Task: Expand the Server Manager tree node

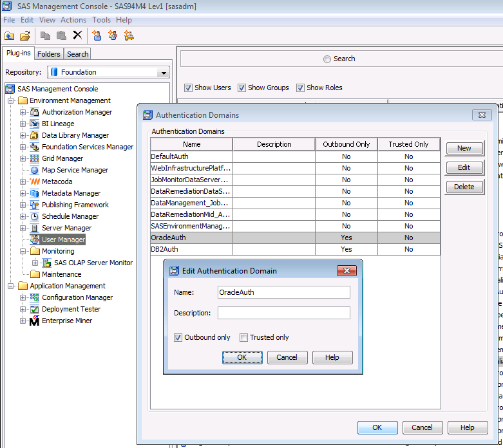Action: (x=23, y=228)
